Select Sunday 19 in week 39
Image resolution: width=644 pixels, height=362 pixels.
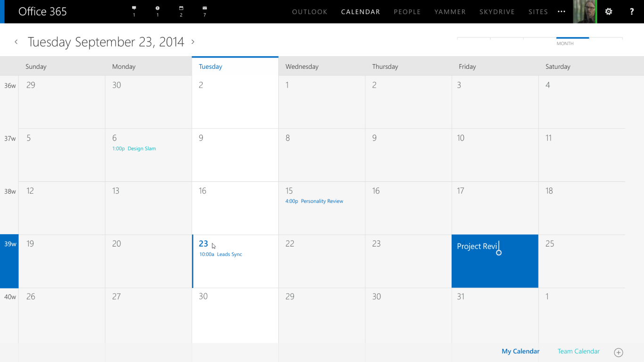[x=62, y=261]
